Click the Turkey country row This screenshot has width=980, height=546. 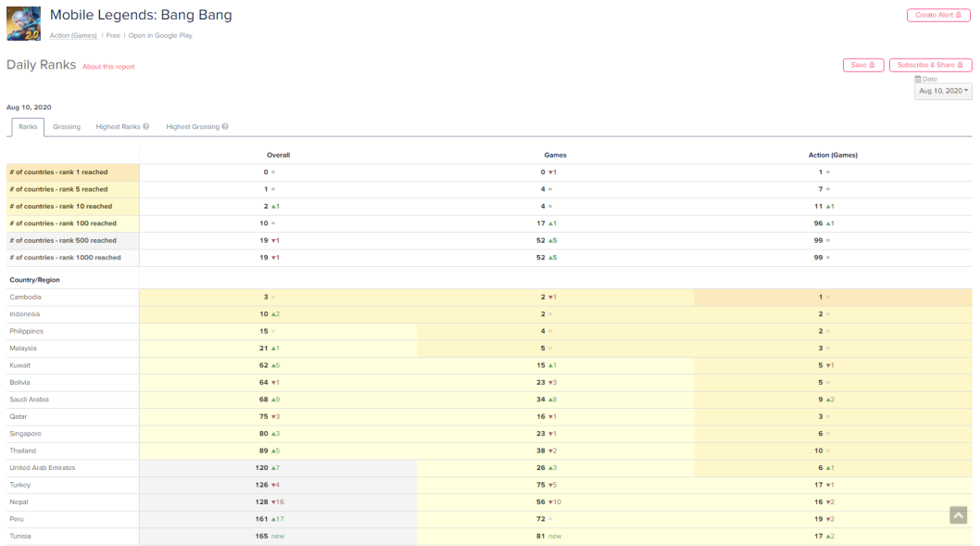pyautogui.click(x=489, y=486)
